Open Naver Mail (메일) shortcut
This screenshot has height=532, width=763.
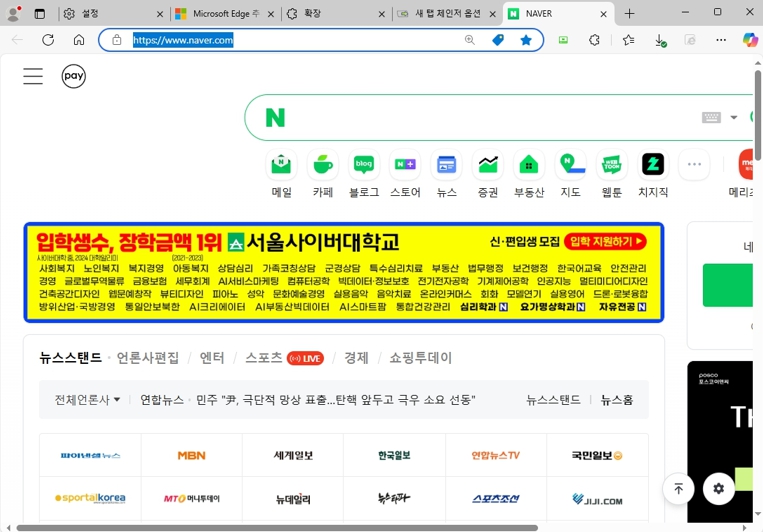pos(281,165)
